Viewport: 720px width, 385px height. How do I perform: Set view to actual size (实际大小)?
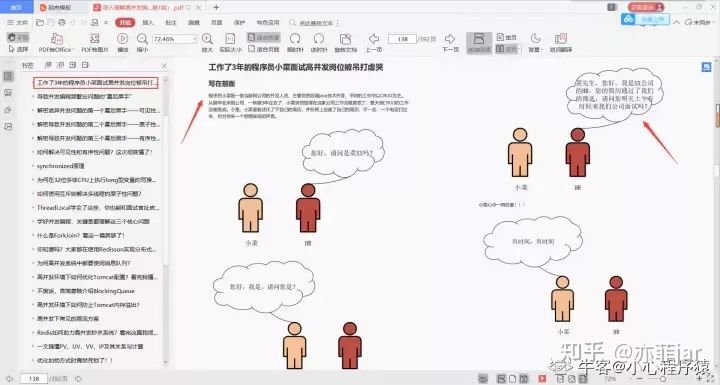[x=230, y=43]
